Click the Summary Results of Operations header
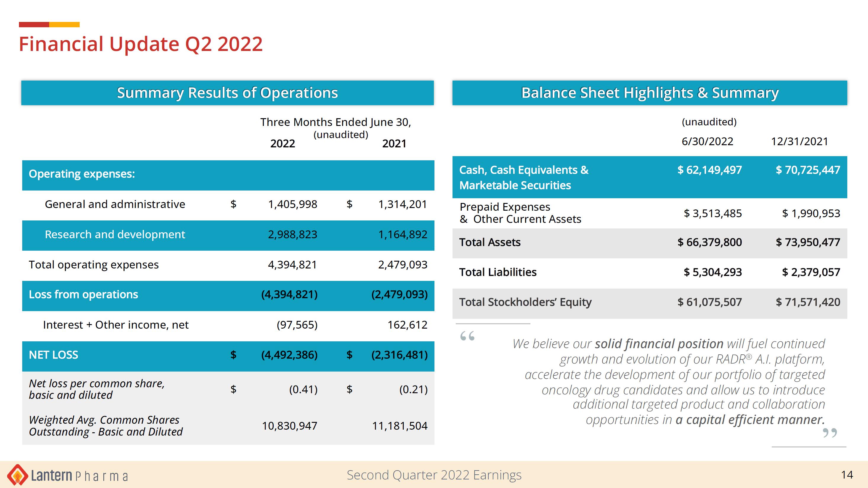 point(227,93)
